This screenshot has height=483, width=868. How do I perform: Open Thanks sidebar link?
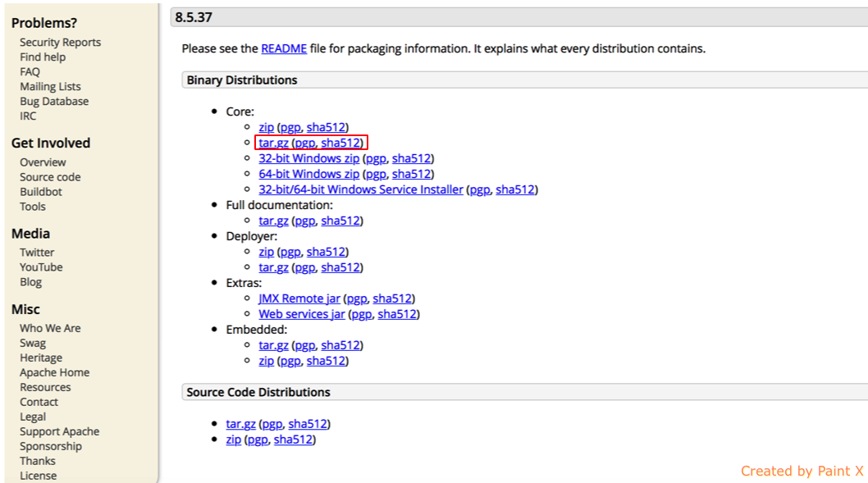pos(38,461)
